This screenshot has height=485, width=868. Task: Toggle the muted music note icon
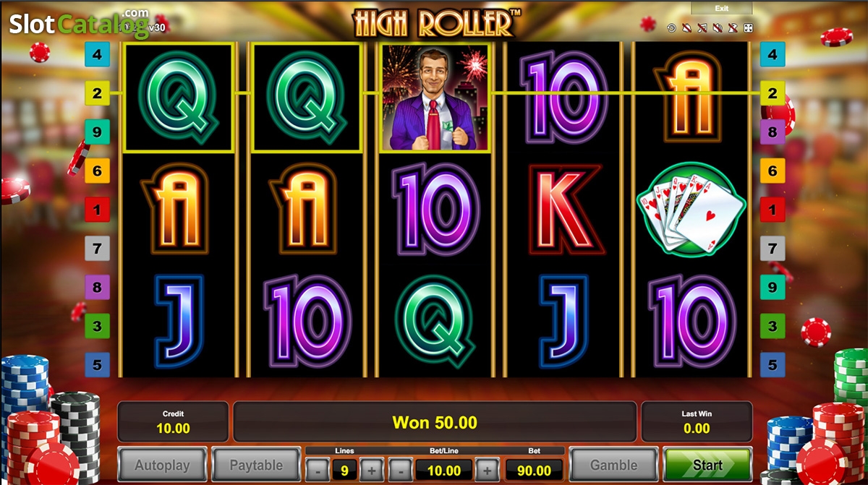[x=702, y=27]
